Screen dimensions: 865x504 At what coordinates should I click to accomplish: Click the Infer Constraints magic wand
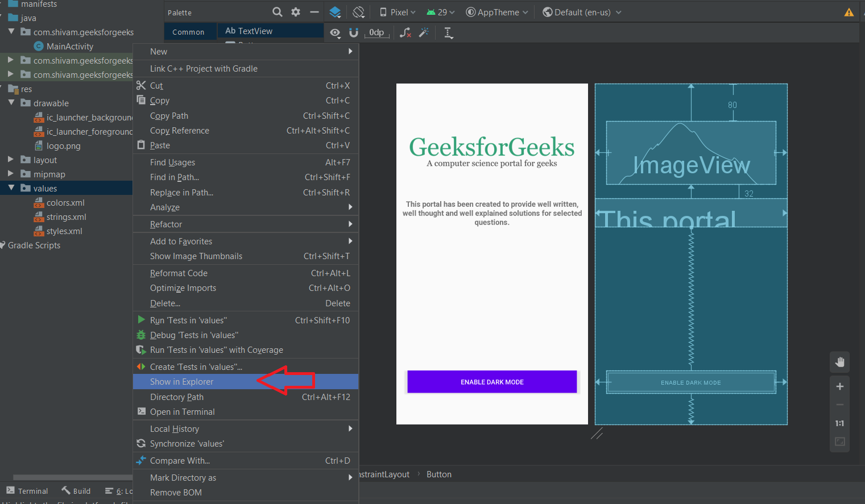coord(424,33)
